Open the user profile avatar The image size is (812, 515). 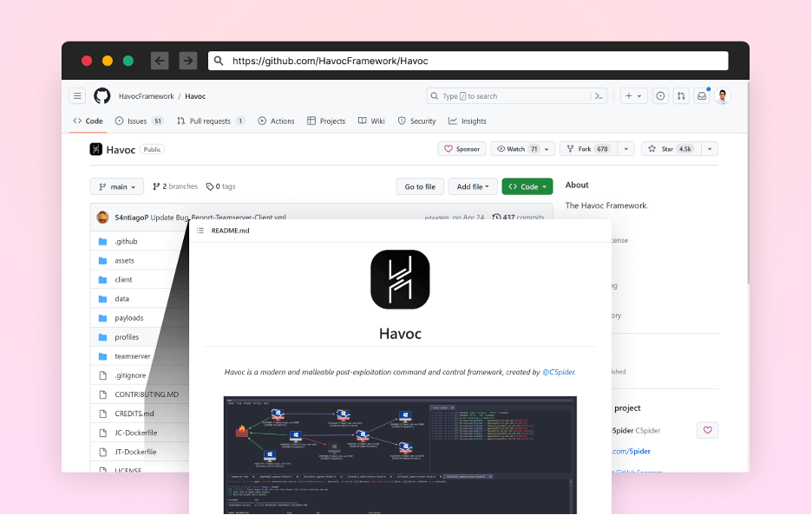[723, 96]
